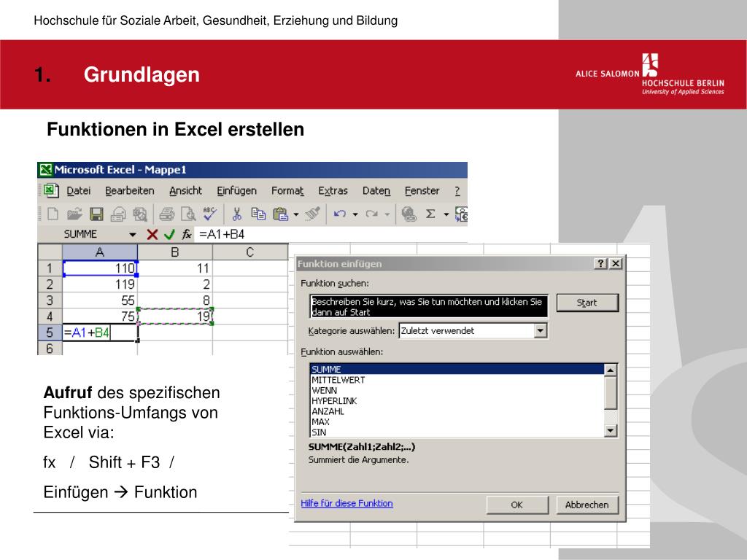The height and width of the screenshot is (560, 747).
Task: Open the Undo history dropdown arrow
Action: click(355, 214)
